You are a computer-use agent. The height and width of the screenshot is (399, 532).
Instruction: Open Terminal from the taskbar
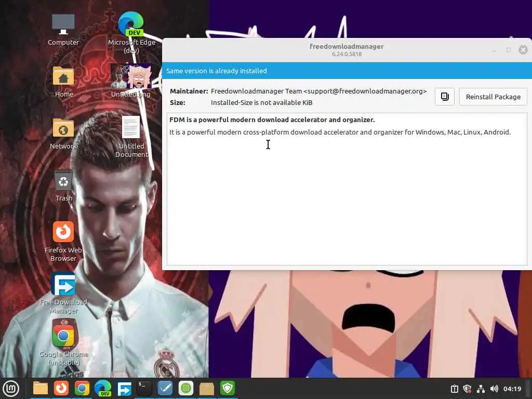click(x=144, y=389)
